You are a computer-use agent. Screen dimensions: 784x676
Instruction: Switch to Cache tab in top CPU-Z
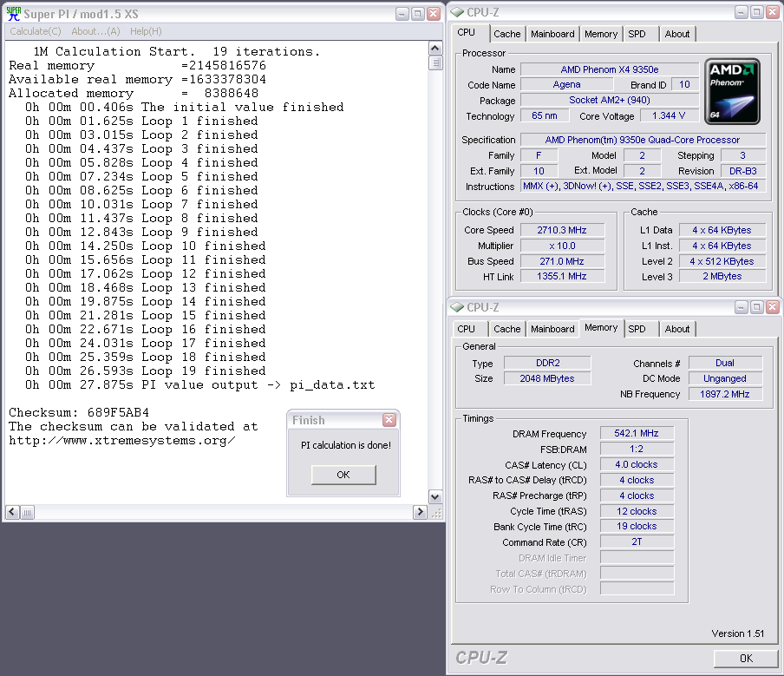[x=507, y=34]
